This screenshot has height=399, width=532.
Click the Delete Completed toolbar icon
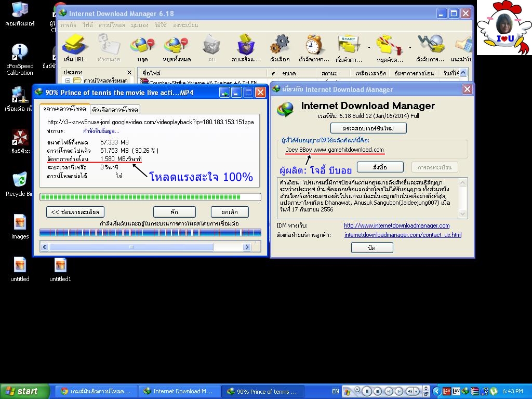pyautogui.click(x=246, y=48)
